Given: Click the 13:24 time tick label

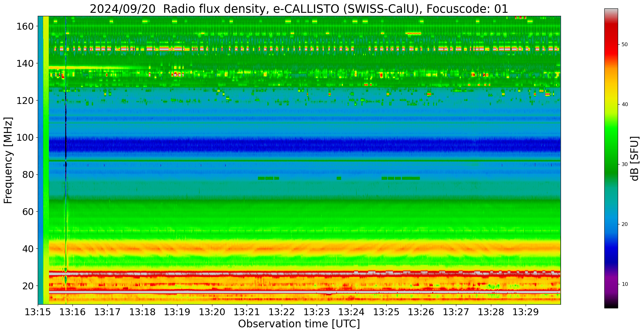Looking at the screenshot, I should pyautogui.click(x=352, y=312).
